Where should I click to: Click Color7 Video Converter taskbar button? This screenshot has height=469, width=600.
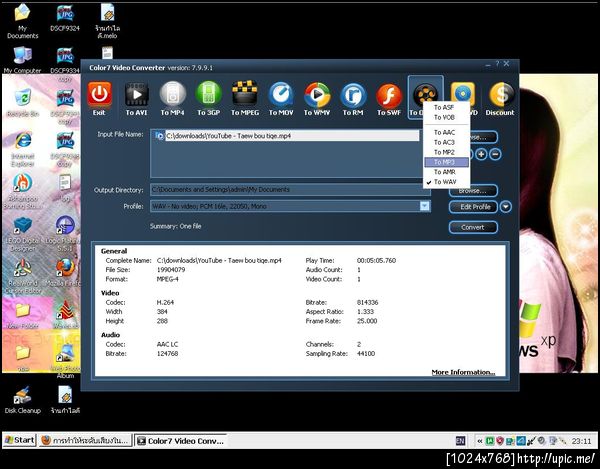pos(181,441)
